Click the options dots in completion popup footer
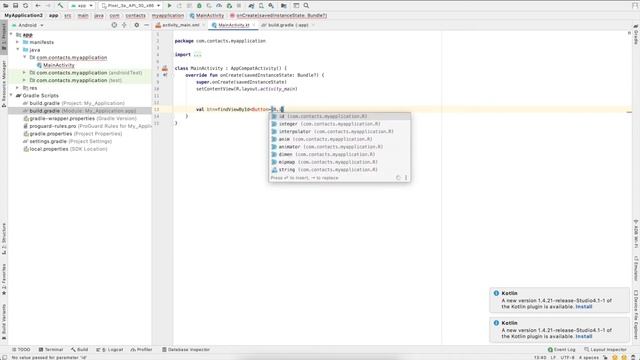The height and width of the screenshot is (360, 640). (x=406, y=178)
